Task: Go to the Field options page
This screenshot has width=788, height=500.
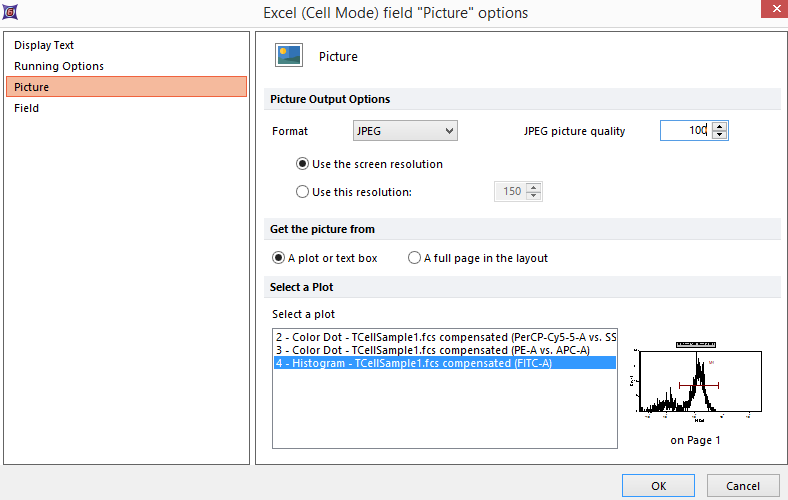Action: (x=27, y=108)
